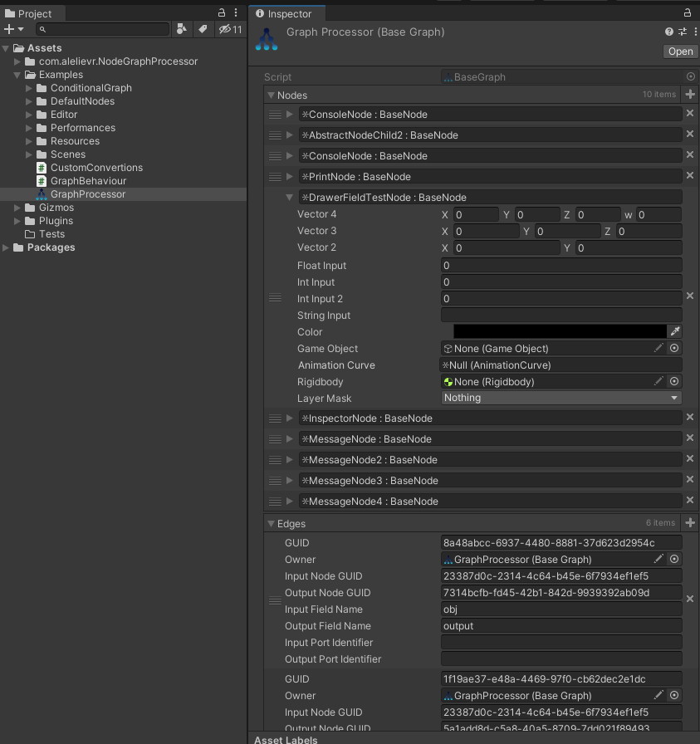This screenshot has width=700, height=744.
Task: Remove the PrintNode entry with its X button
Action: [690, 175]
